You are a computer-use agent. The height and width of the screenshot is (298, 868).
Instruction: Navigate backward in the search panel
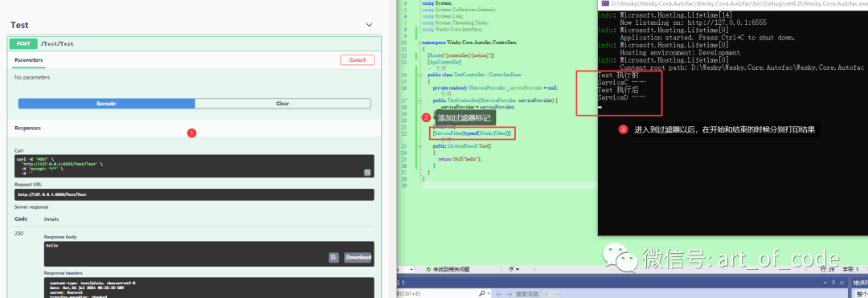pos(499,294)
